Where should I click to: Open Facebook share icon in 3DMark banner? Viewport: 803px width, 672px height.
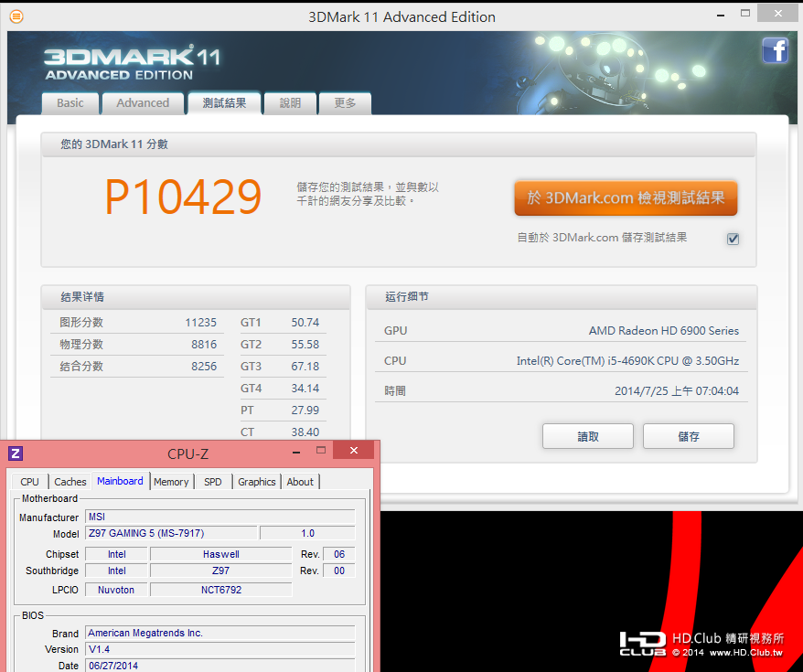(x=775, y=50)
